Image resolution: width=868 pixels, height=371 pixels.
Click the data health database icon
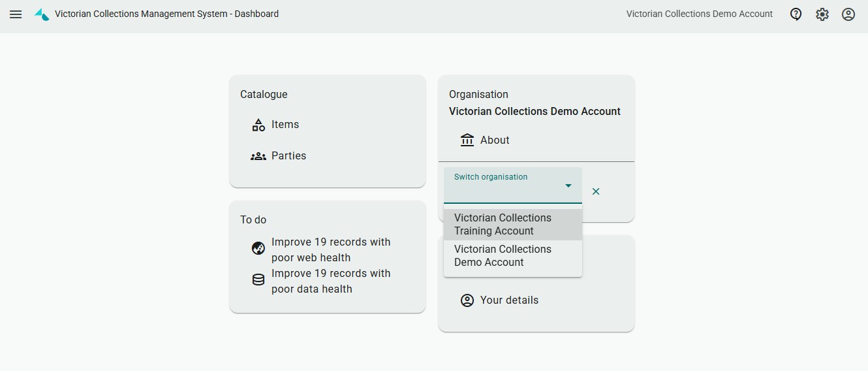pyautogui.click(x=258, y=280)
